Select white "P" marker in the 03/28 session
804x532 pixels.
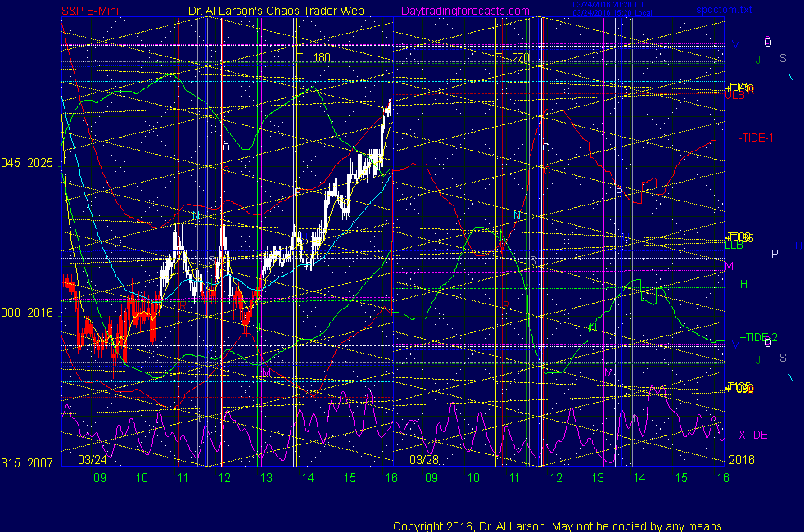pyautogui.click(x=620, y=192)
